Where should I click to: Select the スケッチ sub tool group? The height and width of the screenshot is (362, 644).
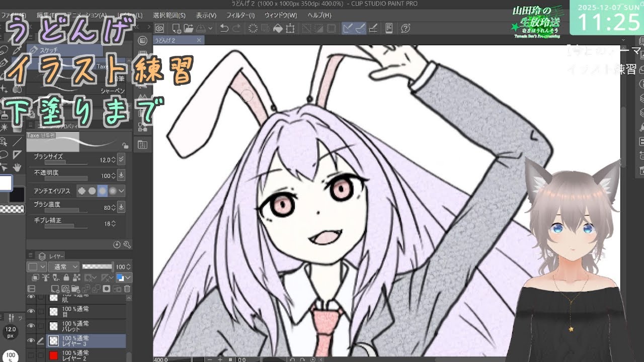pos(64,50)
